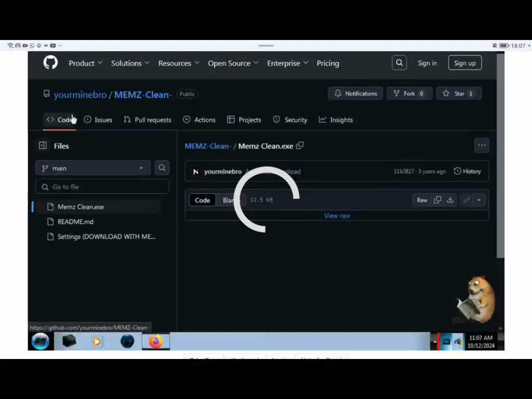532x399 pixels.
Task: Click Sign in
Action: click(427, 63)
